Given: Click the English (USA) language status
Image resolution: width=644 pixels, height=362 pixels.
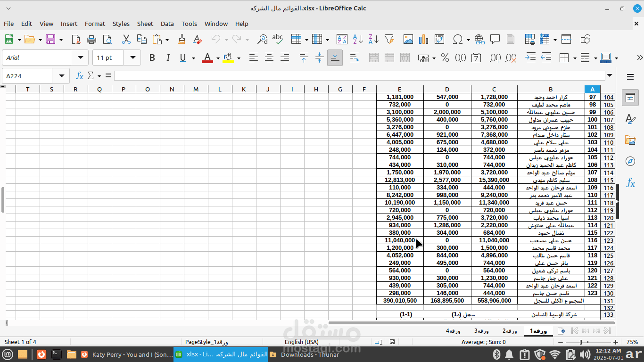Looking at the screenshot, I should click(x=301, y=342).
